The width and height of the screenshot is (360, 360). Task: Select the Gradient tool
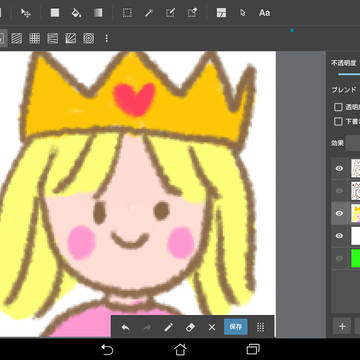pos(98,13)
